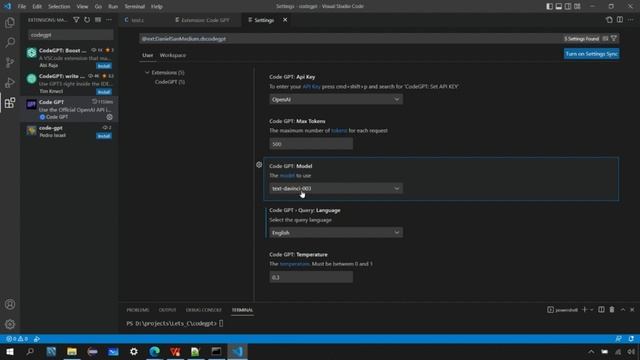Close the terminal panel
The height and width of the screenshot is (360, 640).
[632, 310]
